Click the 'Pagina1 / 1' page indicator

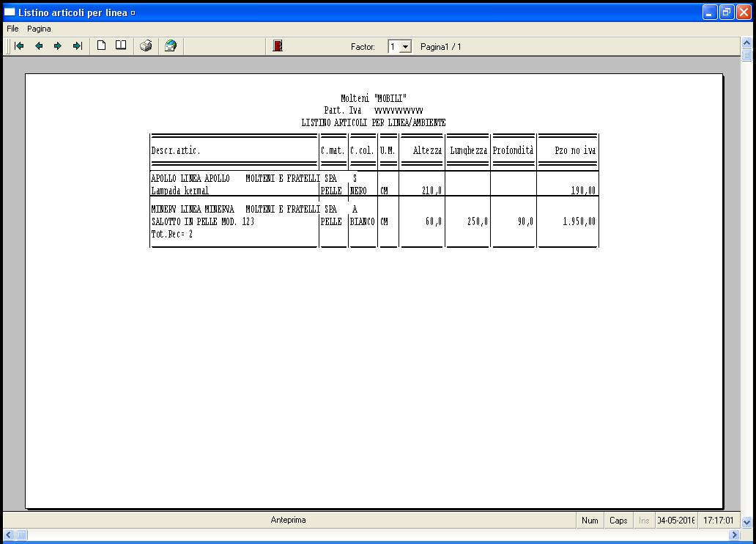pyautogui.click(x=441, y=47)
